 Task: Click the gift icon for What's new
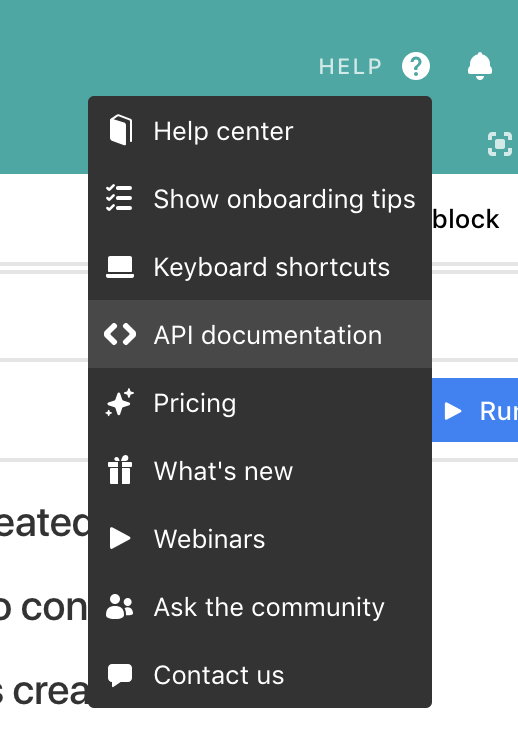(x=120, y=470)
